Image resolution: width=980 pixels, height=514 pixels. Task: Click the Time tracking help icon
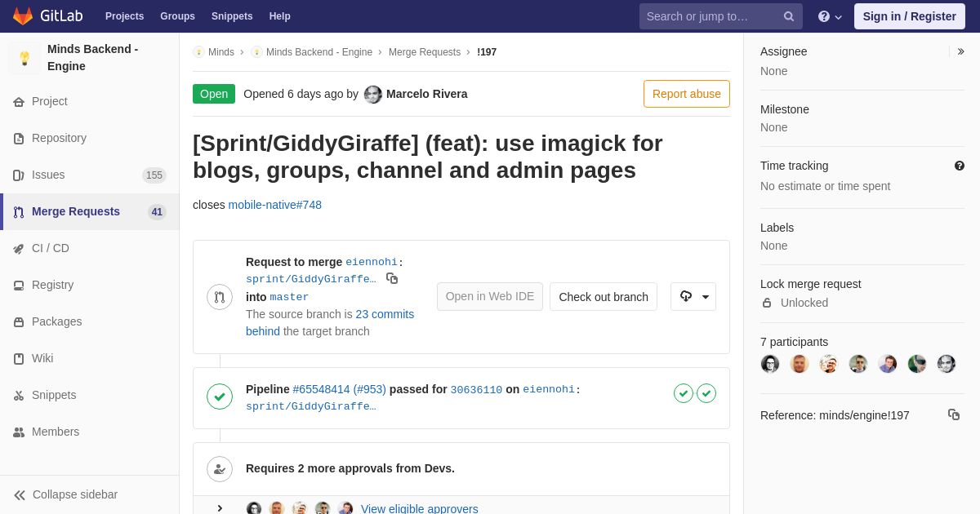pos(960,166)
